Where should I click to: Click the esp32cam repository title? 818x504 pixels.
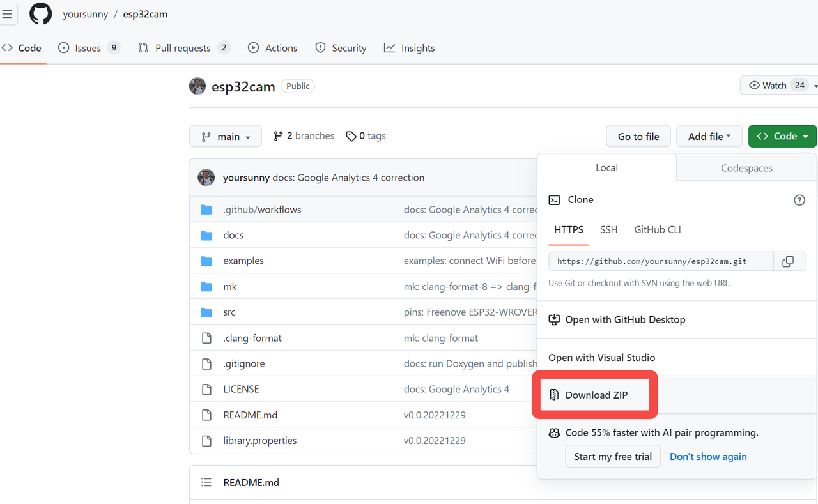click(x=243, y=86)
